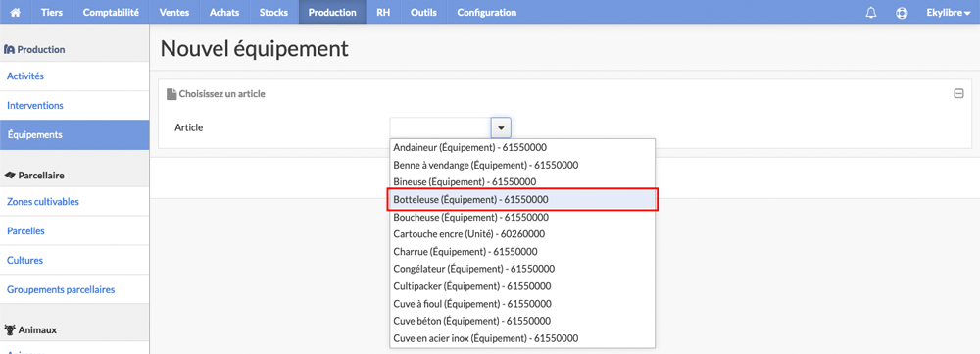980x354 pixels.
Task: Go to Interventions in sidebar
Action: (x=74, y=106)
